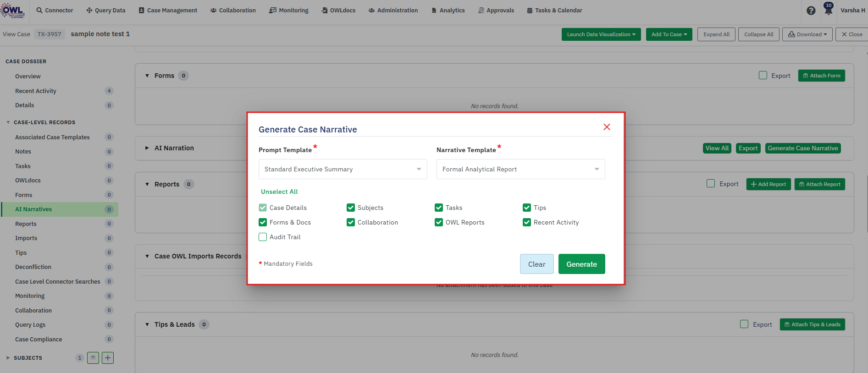Viewport: 868px width, 373px height.
Task: Open the Connector search menu
Action: point(55,10)
